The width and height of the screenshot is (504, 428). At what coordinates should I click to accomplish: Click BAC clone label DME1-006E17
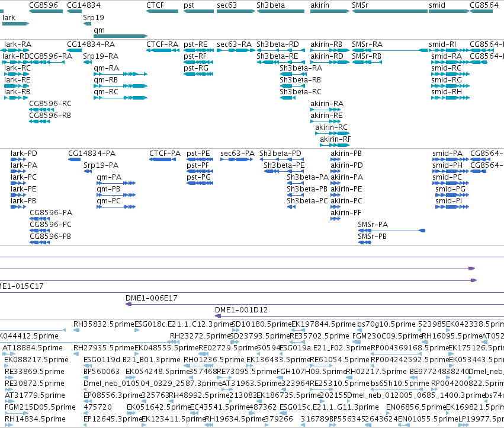click(x=152, y=298)
